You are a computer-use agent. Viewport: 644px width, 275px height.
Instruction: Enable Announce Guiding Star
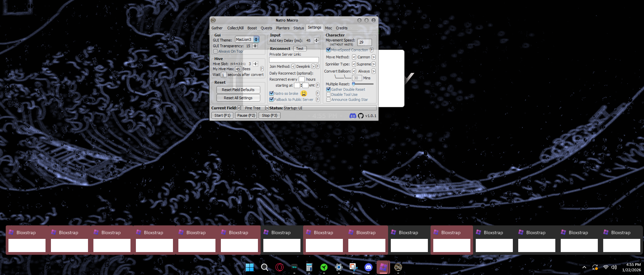[328, 100]
